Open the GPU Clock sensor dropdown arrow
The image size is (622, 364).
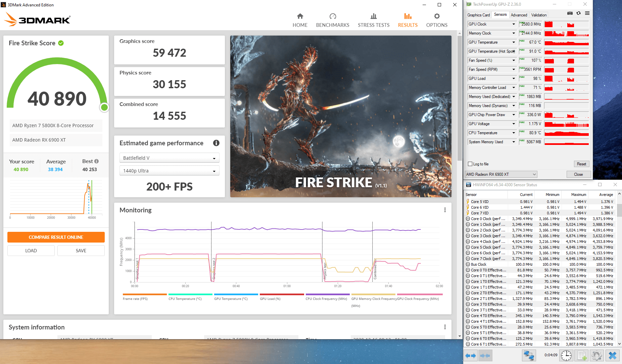[x=514, y=24]
